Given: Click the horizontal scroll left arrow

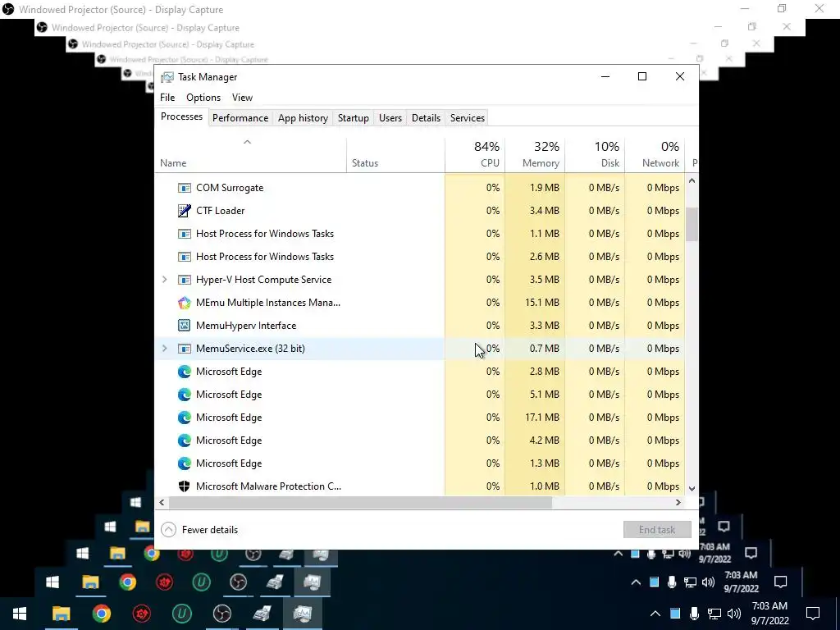Looking at the screenshot, I should point(162,503).
